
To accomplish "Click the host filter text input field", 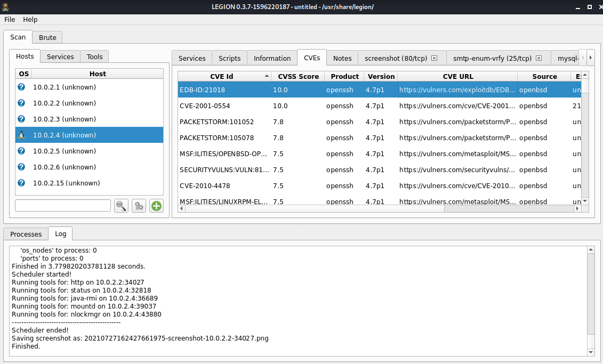I will [63, 206].
